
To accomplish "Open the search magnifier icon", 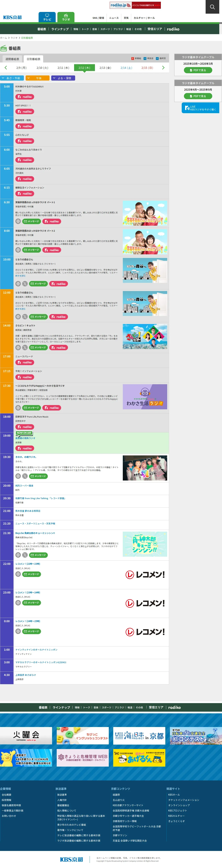I will [212, 7].
